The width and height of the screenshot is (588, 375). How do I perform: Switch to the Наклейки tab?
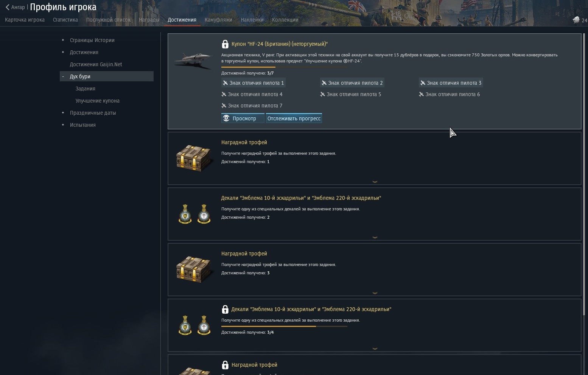(252, 20)
